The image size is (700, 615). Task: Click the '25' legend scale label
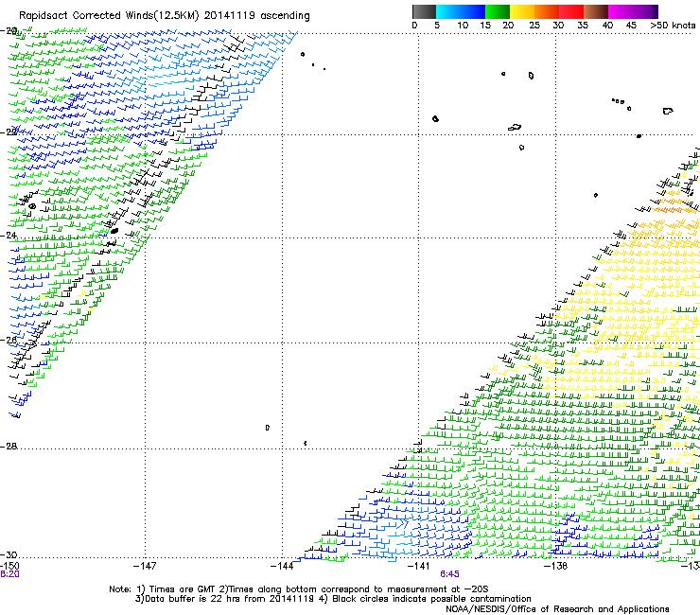coord(534,26)
